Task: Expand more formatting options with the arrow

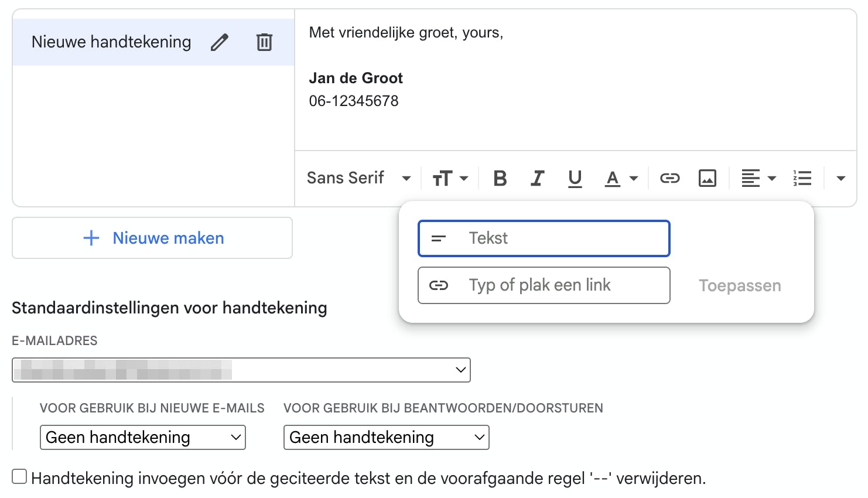Action: 841,178
